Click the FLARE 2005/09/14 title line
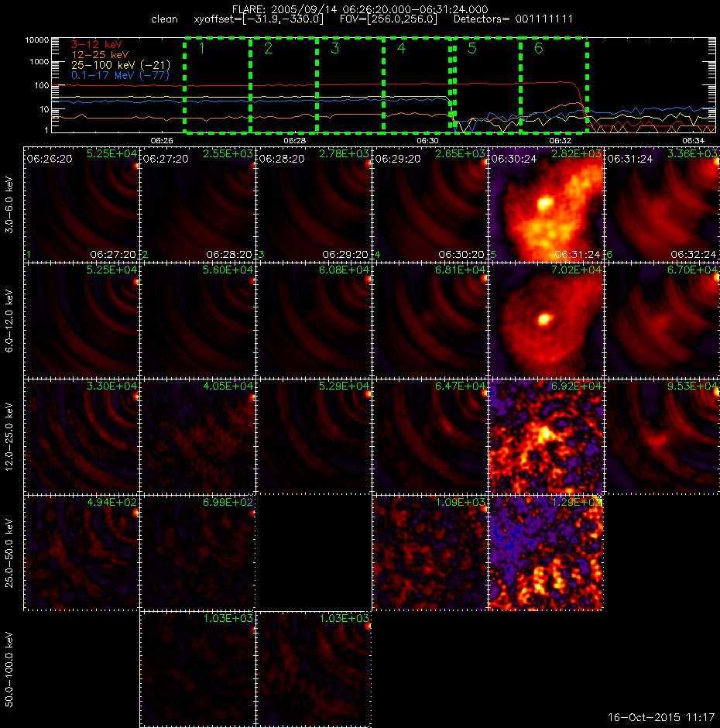The width and height of the screenshot is (720, 728). [x=360, y=9]
